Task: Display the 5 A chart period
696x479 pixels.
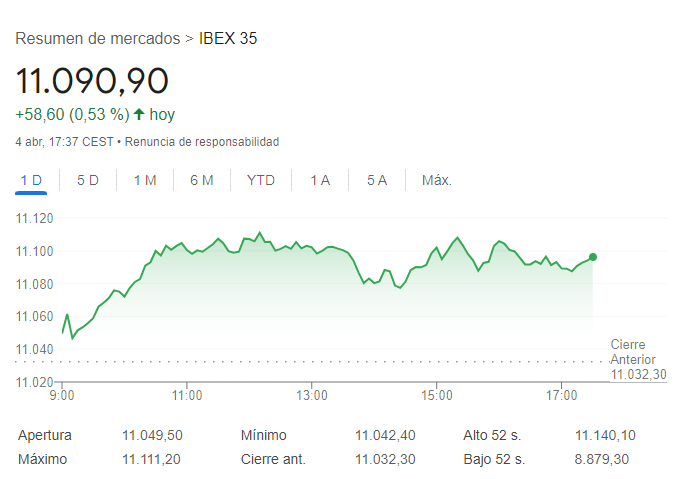Action: [x=377, y=180]
